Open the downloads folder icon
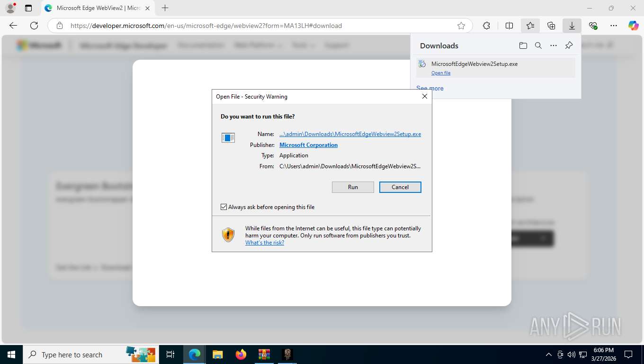Viewport: 644px width, 364px height. pos(523,45)
